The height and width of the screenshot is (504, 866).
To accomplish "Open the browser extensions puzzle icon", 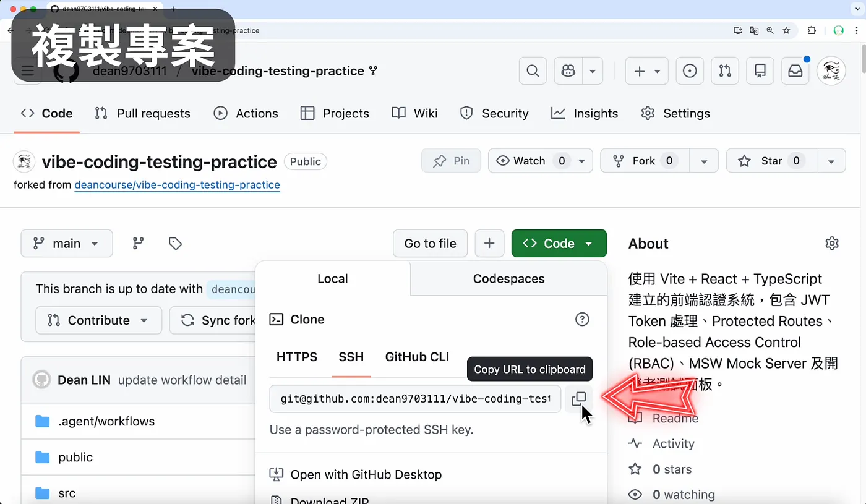I will tap(812, 30).
